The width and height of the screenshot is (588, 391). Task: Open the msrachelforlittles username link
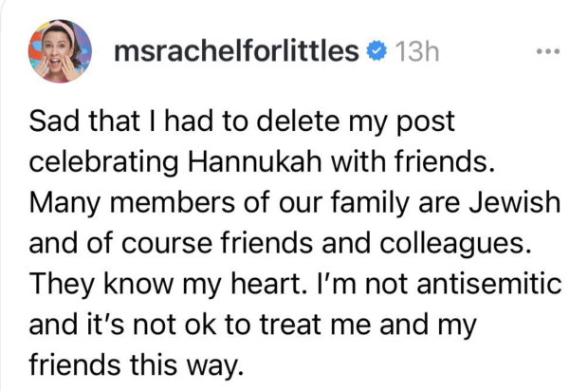[239, 51]
